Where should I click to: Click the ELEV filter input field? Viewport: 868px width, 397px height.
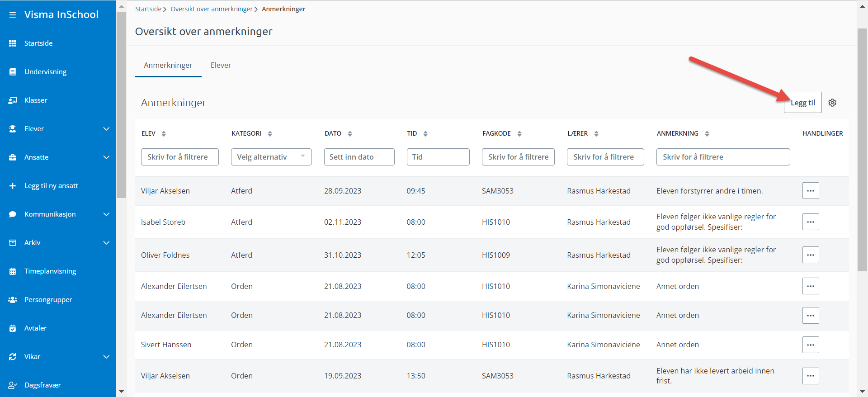click(x=180, y=157)
